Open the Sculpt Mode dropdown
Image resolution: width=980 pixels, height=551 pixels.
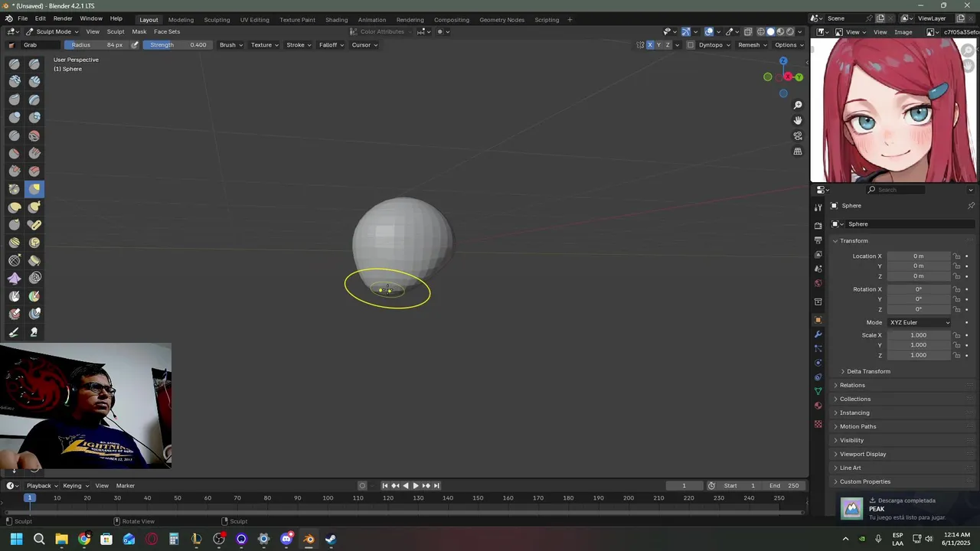pos(51,31)
